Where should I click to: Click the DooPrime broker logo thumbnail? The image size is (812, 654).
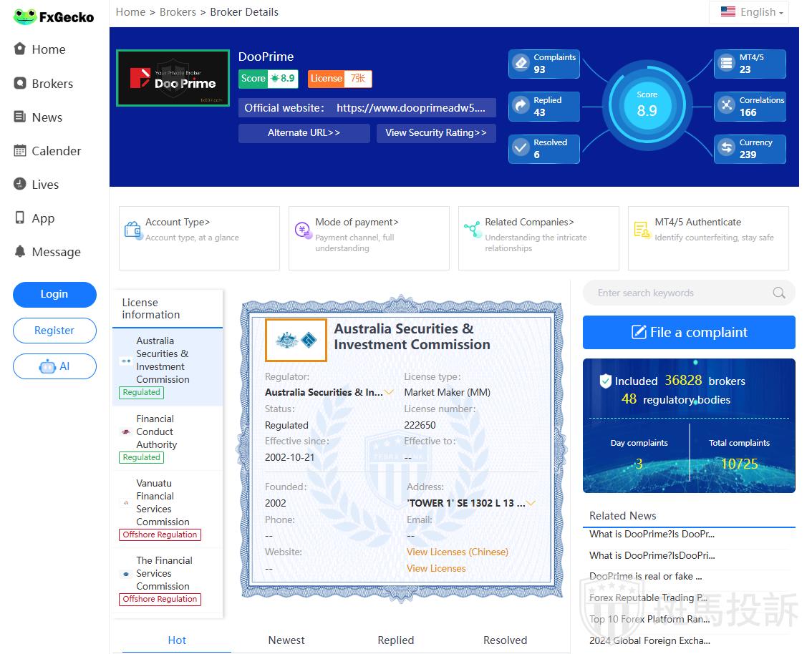tap(173, 78)
